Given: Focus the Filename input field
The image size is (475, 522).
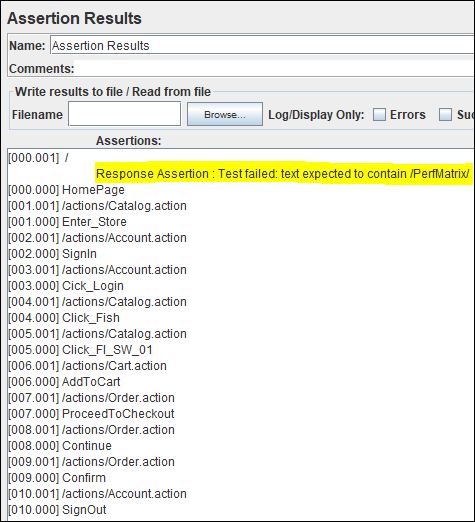Looking at the screenshot, I should (x=125, y=114).
